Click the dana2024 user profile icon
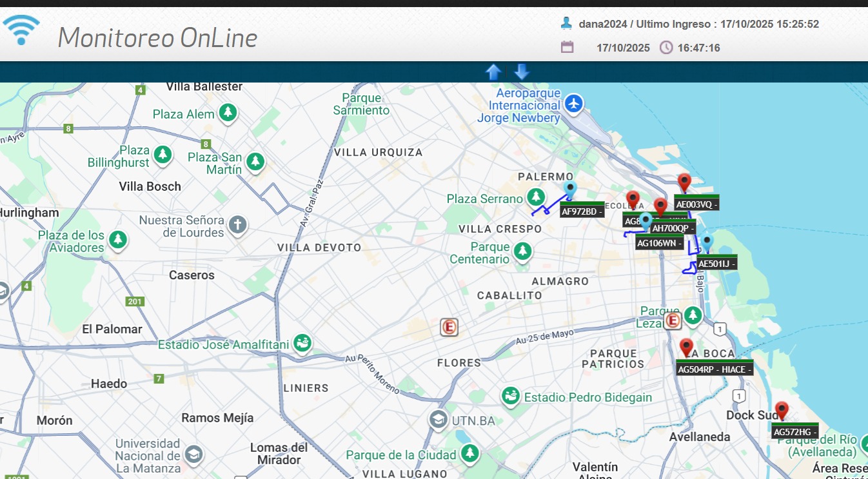This screenshot has height=479, width=868. pos(566,24)
